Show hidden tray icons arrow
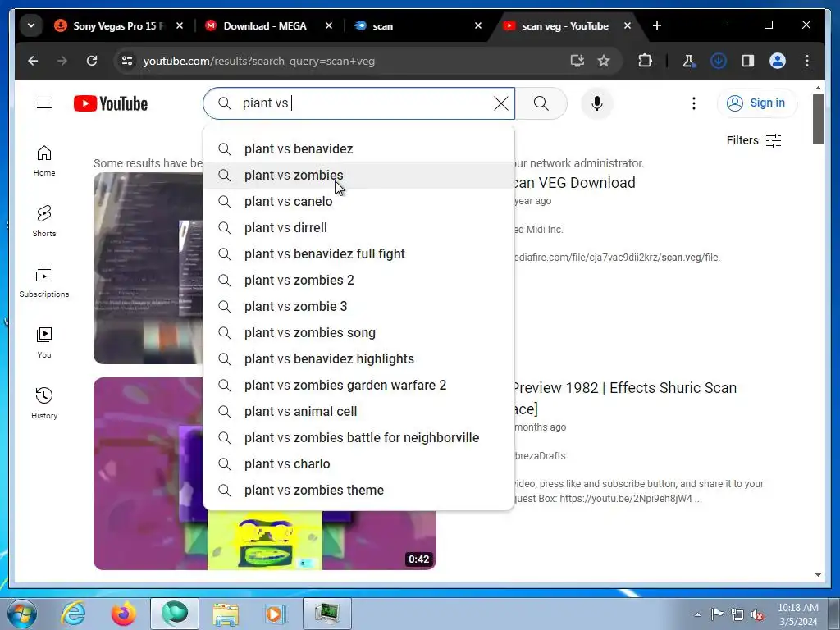 click(697, 614)
